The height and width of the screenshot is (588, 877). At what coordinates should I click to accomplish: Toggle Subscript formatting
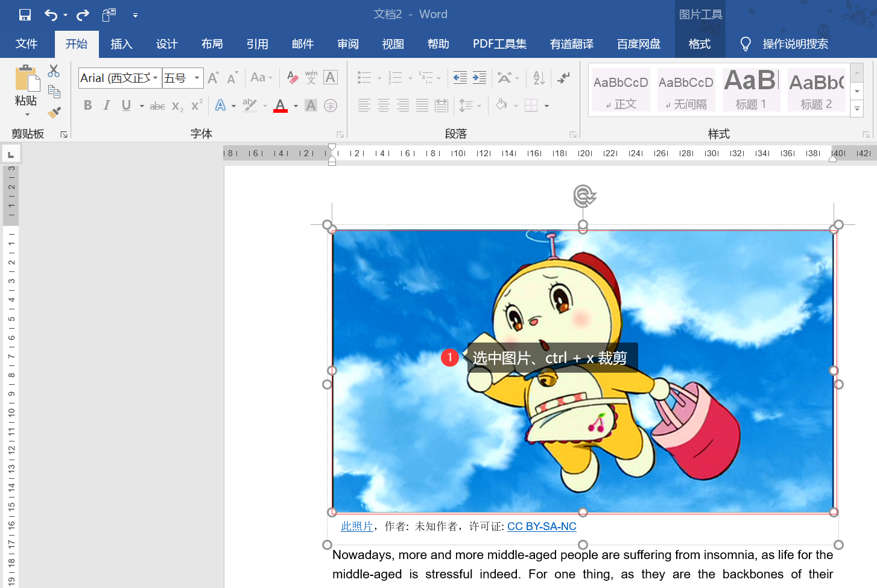177,106
